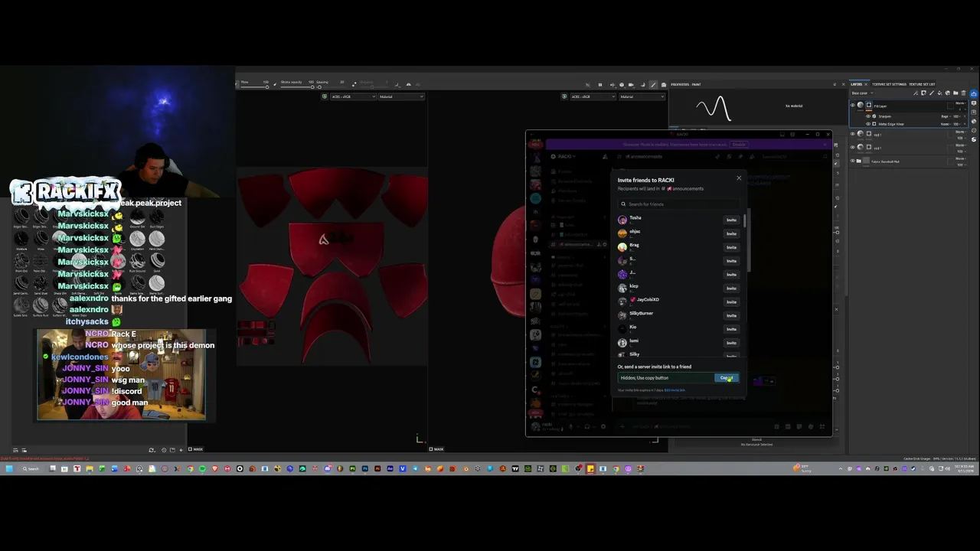The image size is (980, 551).
Task: Toggle visibility of Metal Edge Wear effect
Action: click(x=868, y=124)
